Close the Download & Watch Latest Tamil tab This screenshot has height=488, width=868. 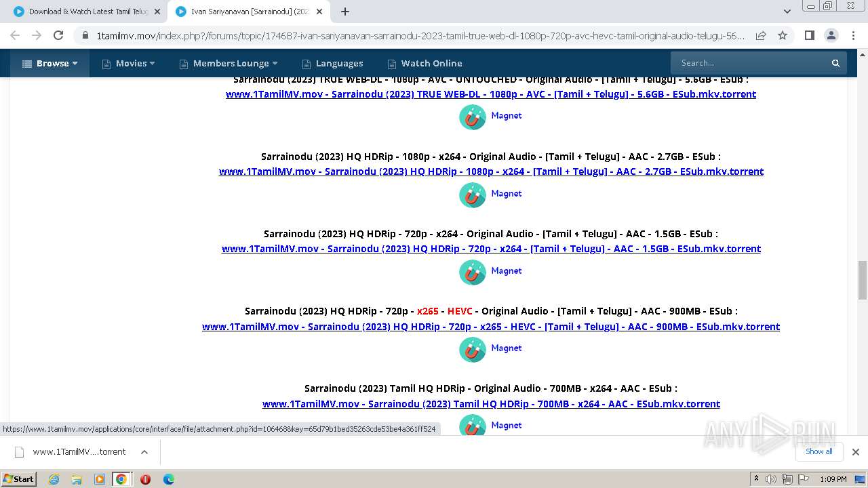(157, 12)
